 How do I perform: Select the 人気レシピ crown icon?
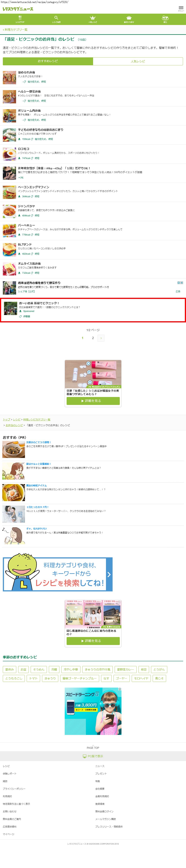(93, 18)
